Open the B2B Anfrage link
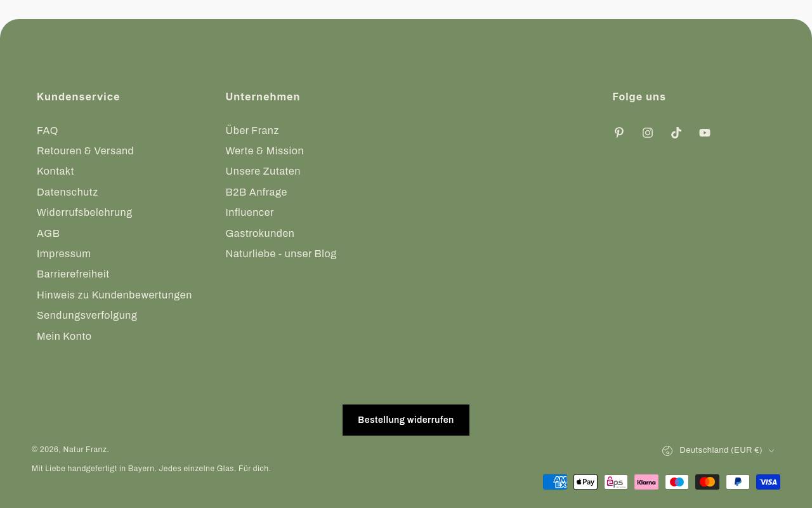 coord(256,192)
